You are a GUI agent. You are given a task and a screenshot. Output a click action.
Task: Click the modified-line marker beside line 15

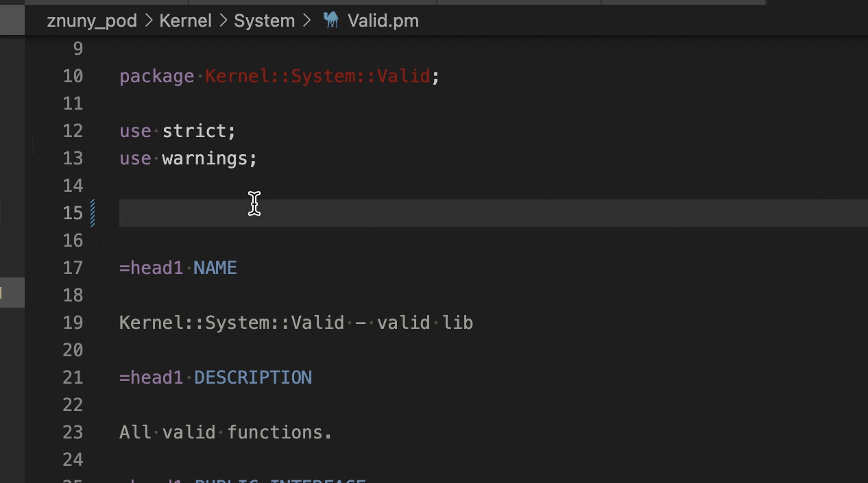click(x=93, y=213)
